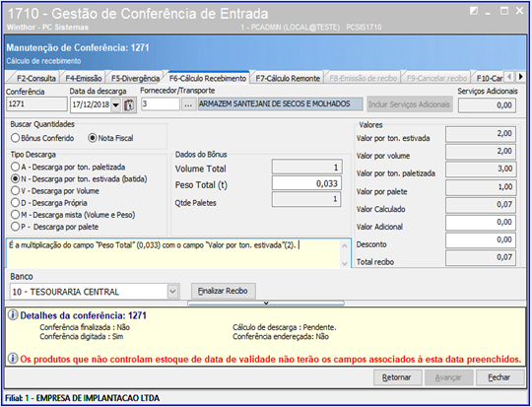532x407 pixels.
Task: Open the calendar icon beside discharge date
Action: click(129, 104)
